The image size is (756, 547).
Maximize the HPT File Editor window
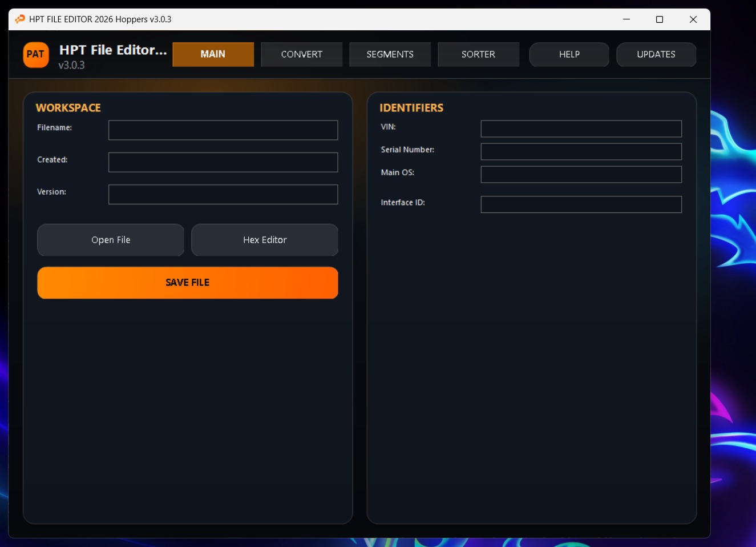point(660,19)
